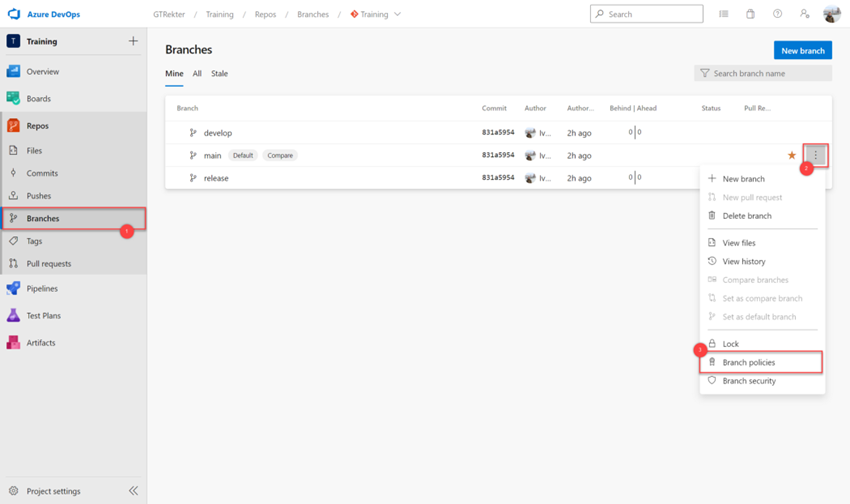Viewport: 850px width, 504px height.
Task: Click more options ellipsis on main branch
Action: click(815, 156)
